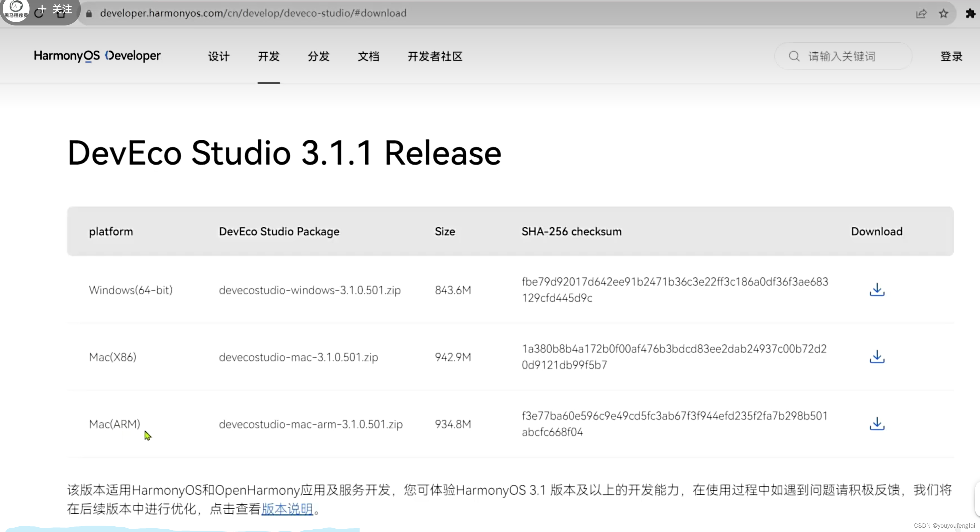This screenshot has width=980, height=532.
Task: Download the Mac(X86) DevEco Studio package
Action: (877, 356)
